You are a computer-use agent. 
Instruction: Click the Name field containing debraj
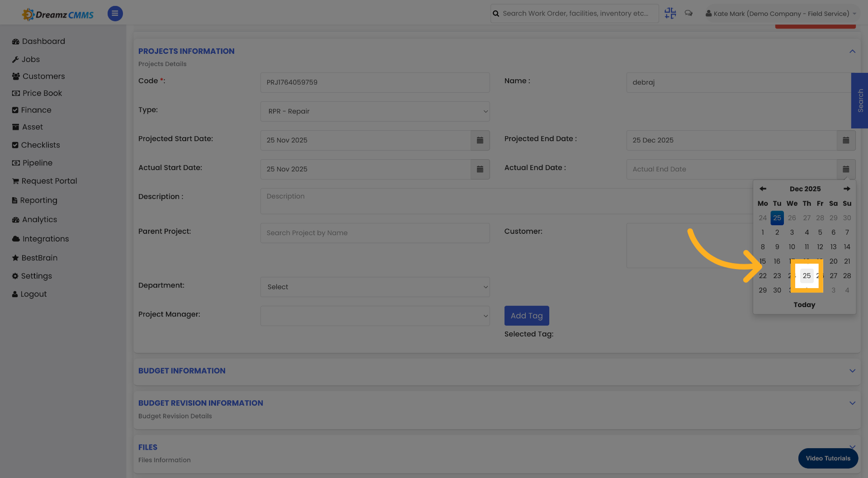pyautogui.click(x=739, y=82)
